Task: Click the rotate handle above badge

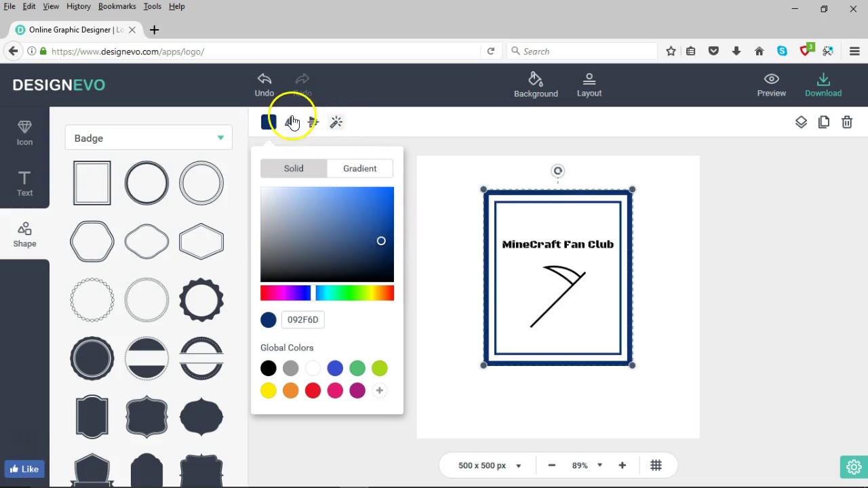Action: pyautogui.click(x=557, y=171)
